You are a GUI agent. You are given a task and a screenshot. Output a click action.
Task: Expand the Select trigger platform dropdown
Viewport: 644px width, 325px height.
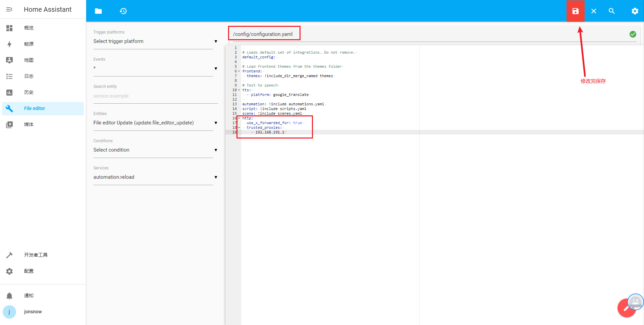155,41
